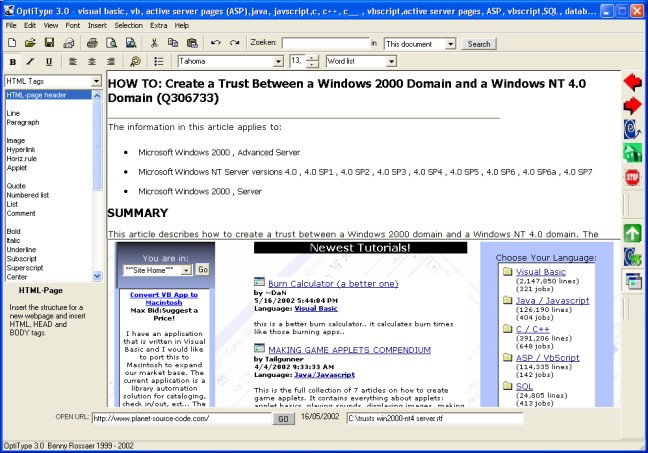The image size is (648, 453).
Task: Toggle bulleted list formatting
Action: [159, 62]
